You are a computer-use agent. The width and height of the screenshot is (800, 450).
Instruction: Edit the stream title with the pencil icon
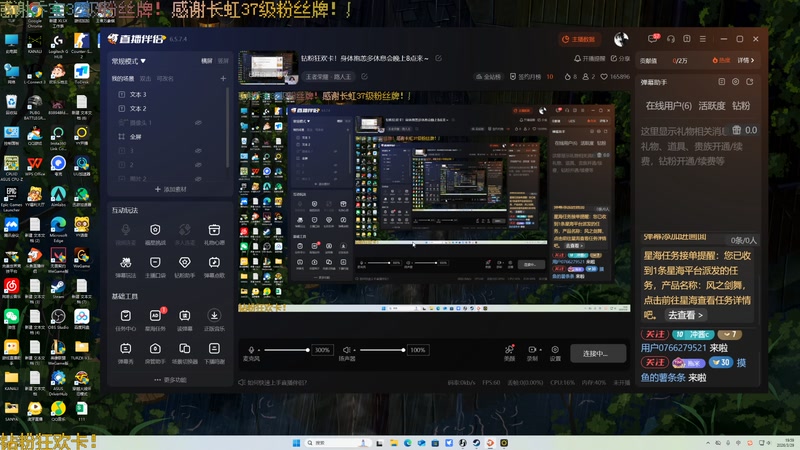pos(438,58)
